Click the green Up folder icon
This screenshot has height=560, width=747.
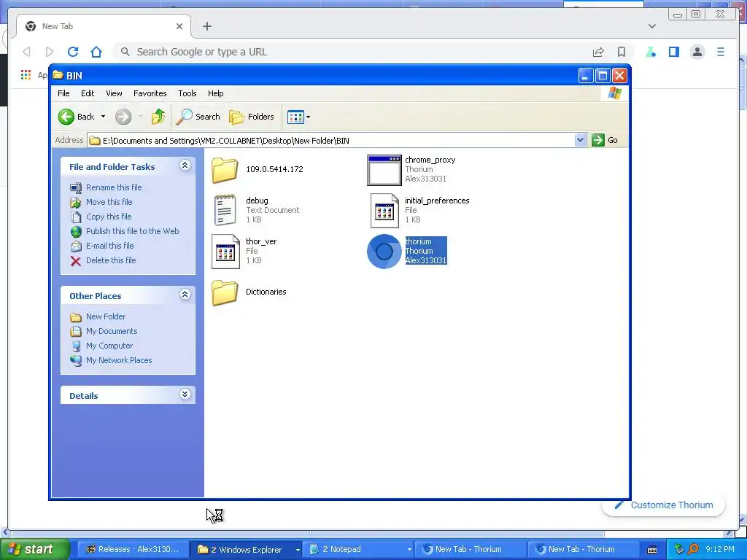158,117
